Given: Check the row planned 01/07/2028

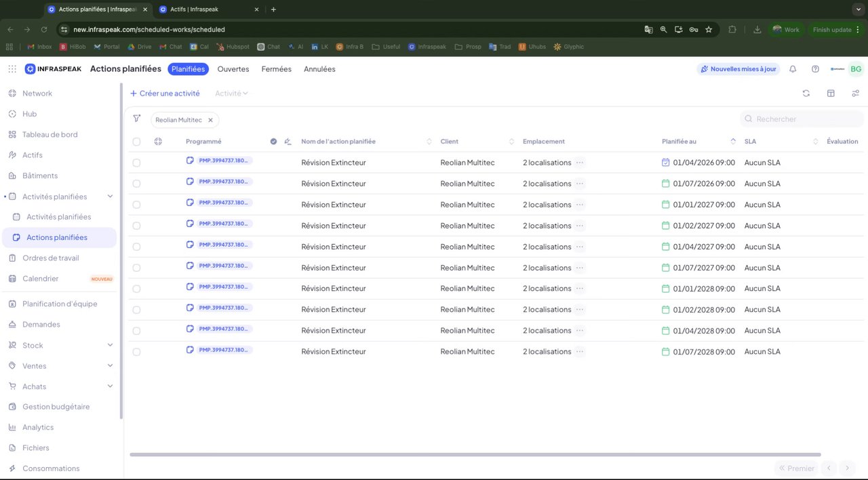Looking at the screenshot, I should [x=136, y=352].
